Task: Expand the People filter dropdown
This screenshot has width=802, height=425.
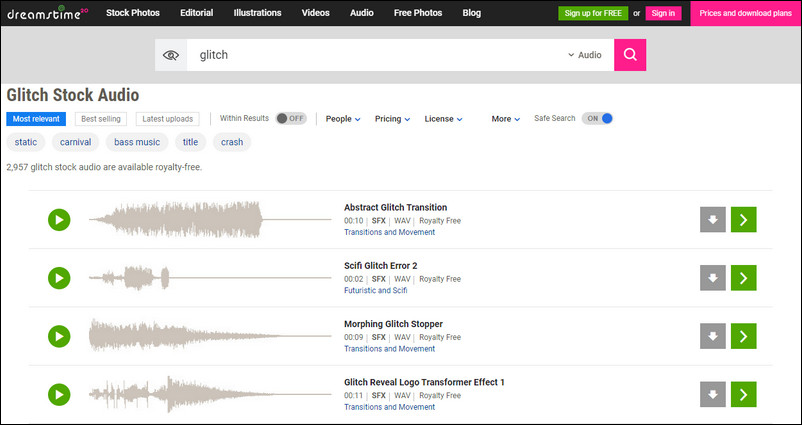Action: (x=343, y=119)
